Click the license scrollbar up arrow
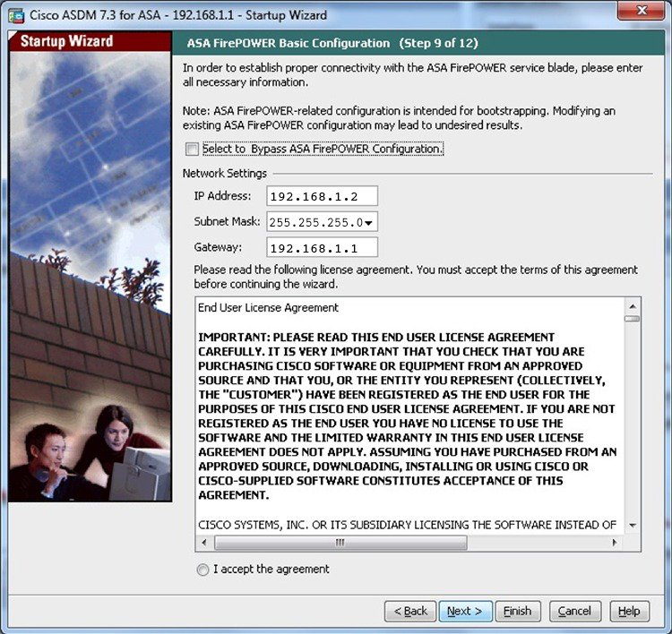The width and height of the screenshot is (672, 634). tap(633, 304)
